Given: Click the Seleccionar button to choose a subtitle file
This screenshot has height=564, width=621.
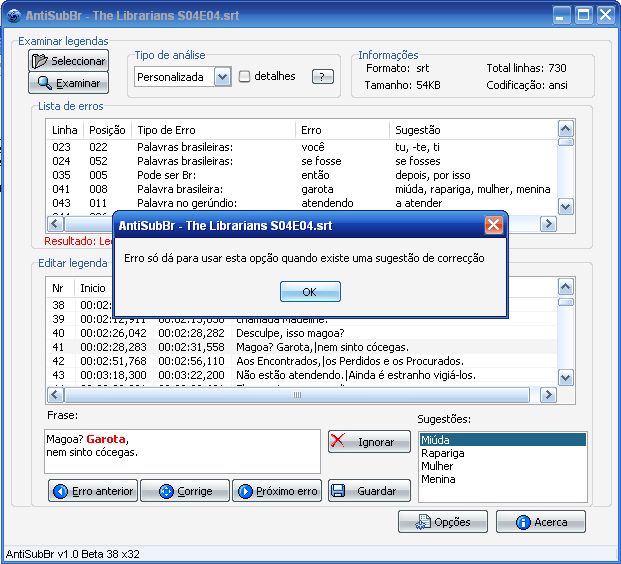Looking at the screenshot, I should 69,61.
